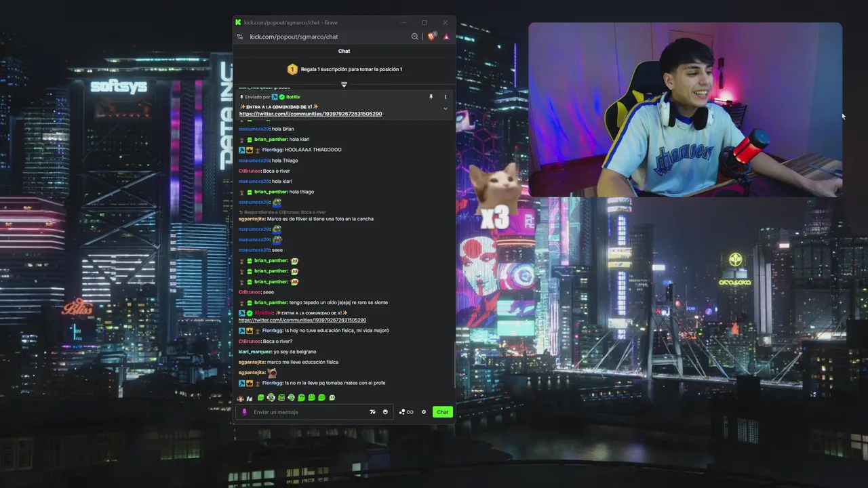Click 'Regala 1 suscripción para tomar la posición 1'

click(x=351, y=69)
